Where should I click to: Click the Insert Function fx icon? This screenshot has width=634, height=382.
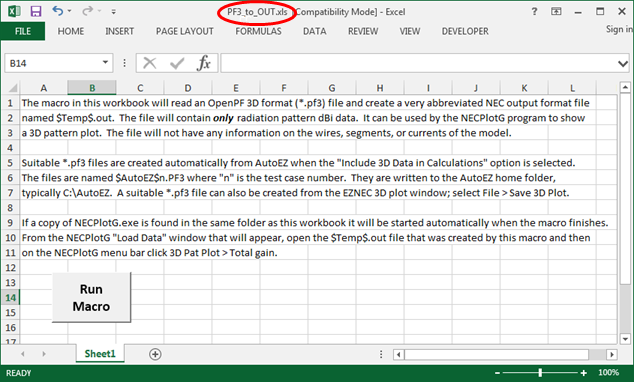pyautogui.click(x=203, y=63)
